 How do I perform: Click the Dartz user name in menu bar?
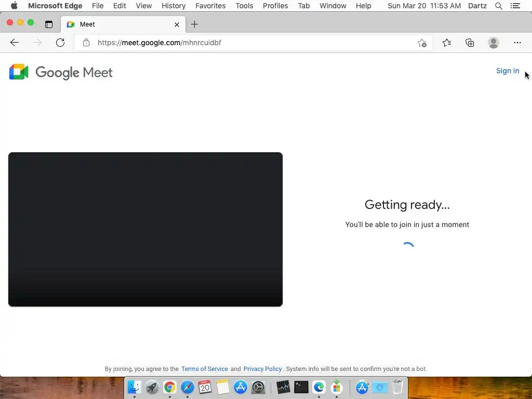coord(477,6)
